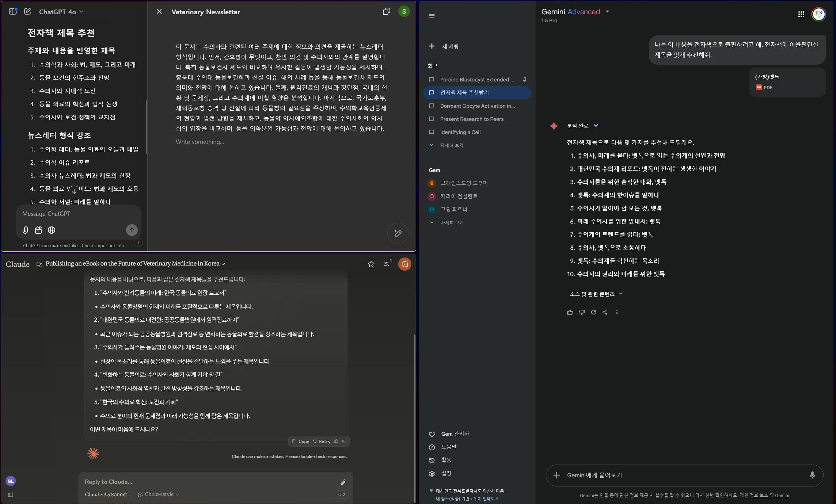Open Identifying a Cell chat

[477, 132]
